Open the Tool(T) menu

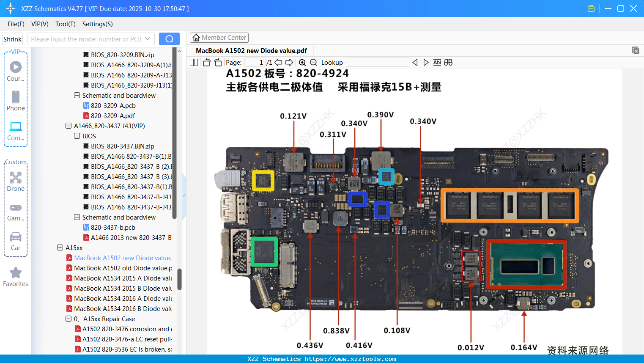tap(66, 24)
